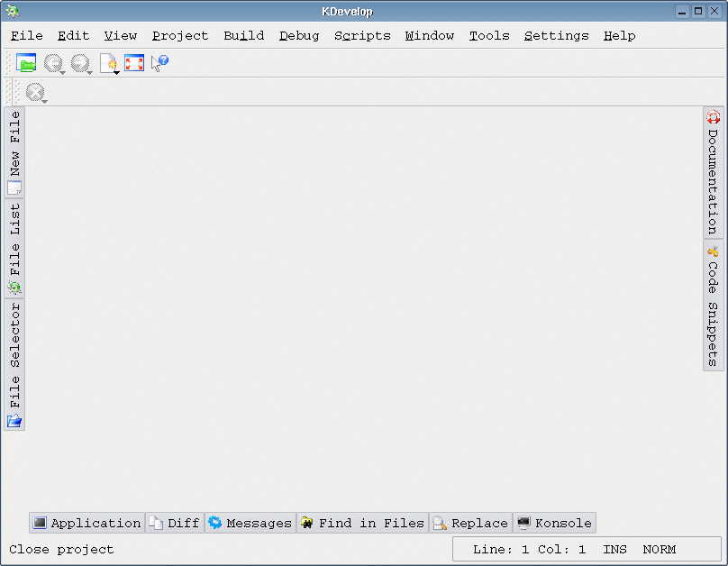This screenshot has height=566, width=728.
Task: Show the File Selector side panel
Action: 14,364
